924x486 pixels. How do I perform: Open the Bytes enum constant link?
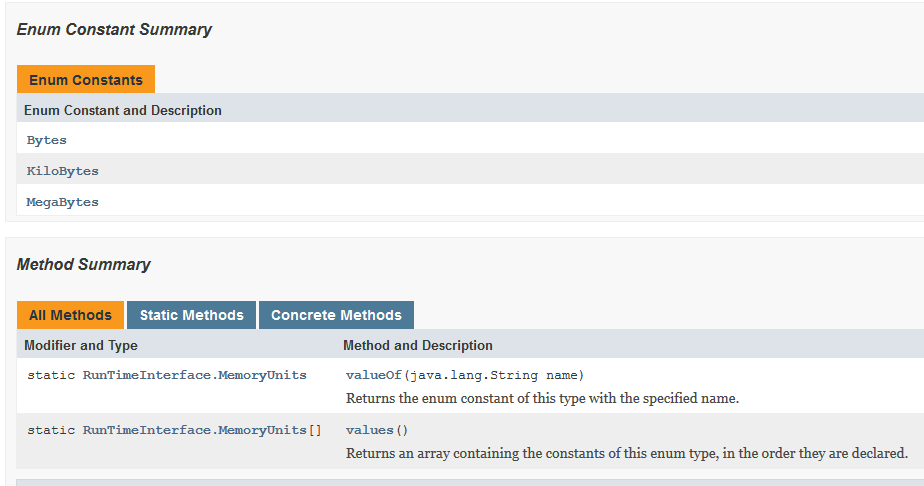tap(47, 140)
